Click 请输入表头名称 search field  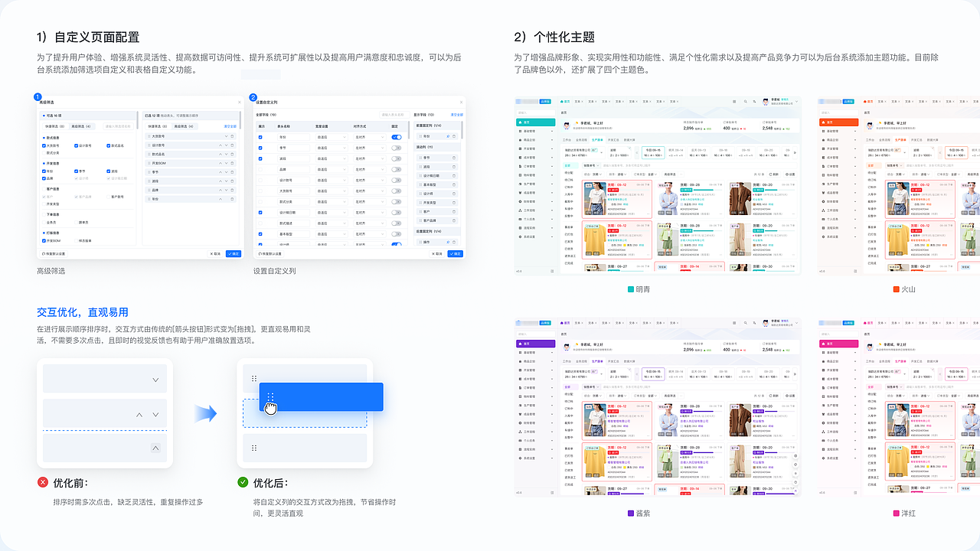(x=394, y=115)
